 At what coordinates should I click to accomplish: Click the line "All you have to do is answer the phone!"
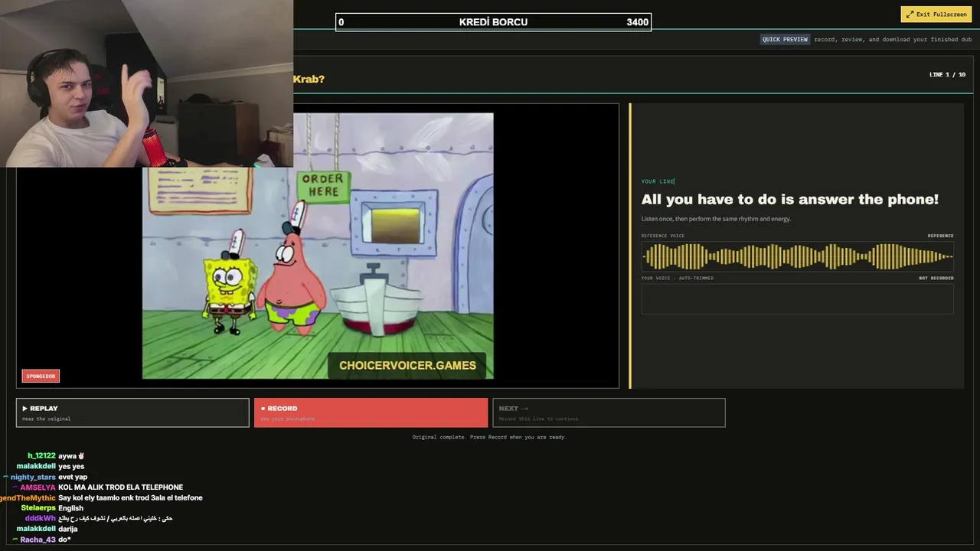click(789, 200)
